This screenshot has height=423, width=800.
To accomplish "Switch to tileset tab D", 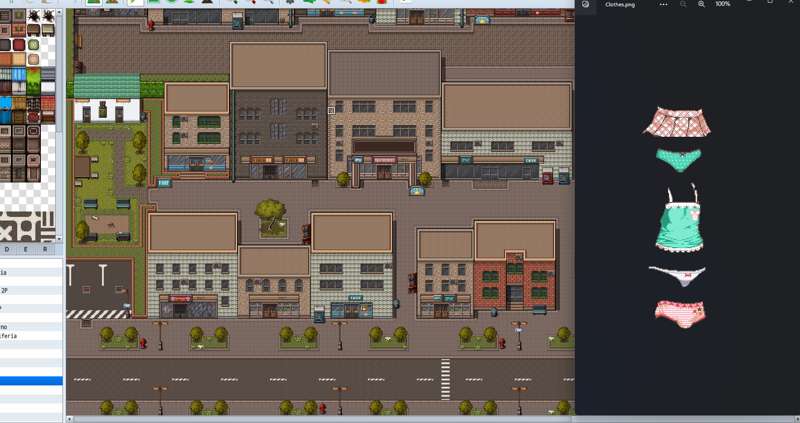I will [8, 249].
